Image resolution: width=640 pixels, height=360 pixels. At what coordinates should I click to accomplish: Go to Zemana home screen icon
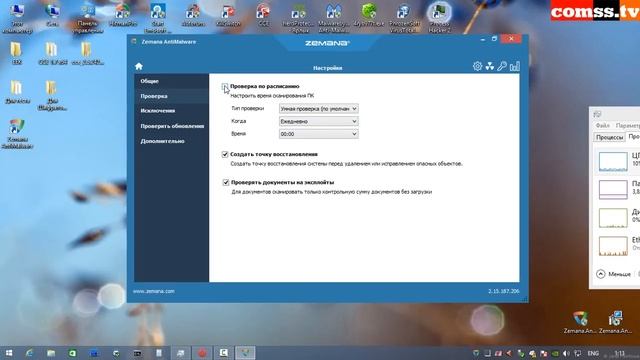pos(139,66)
